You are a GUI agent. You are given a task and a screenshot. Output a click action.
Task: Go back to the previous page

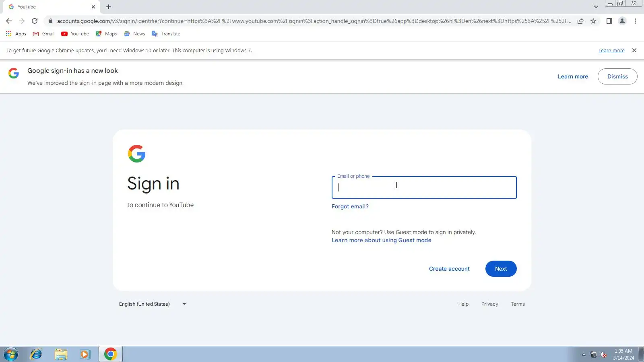pos(9,21)
